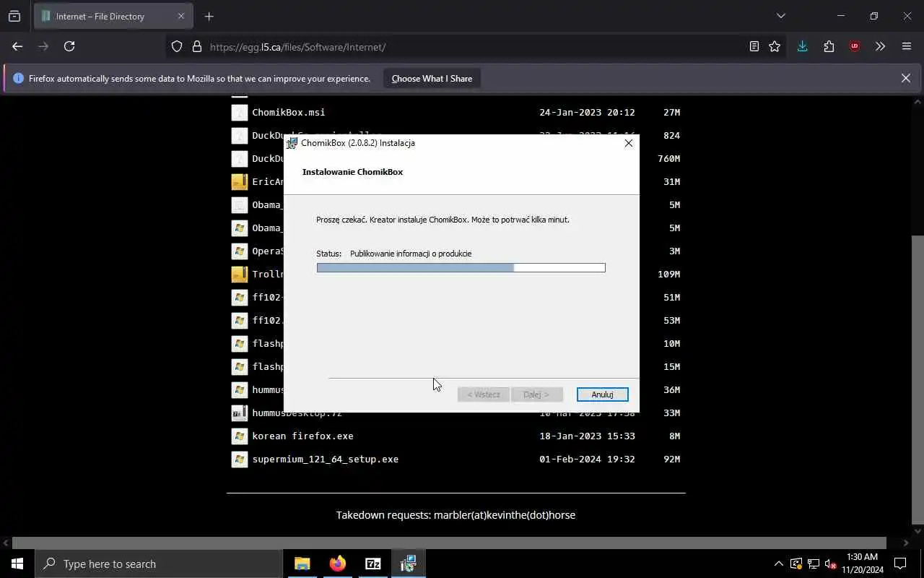The image size is (924, 578).
Task: Open the notification center icon
Action: pos(900,564)
